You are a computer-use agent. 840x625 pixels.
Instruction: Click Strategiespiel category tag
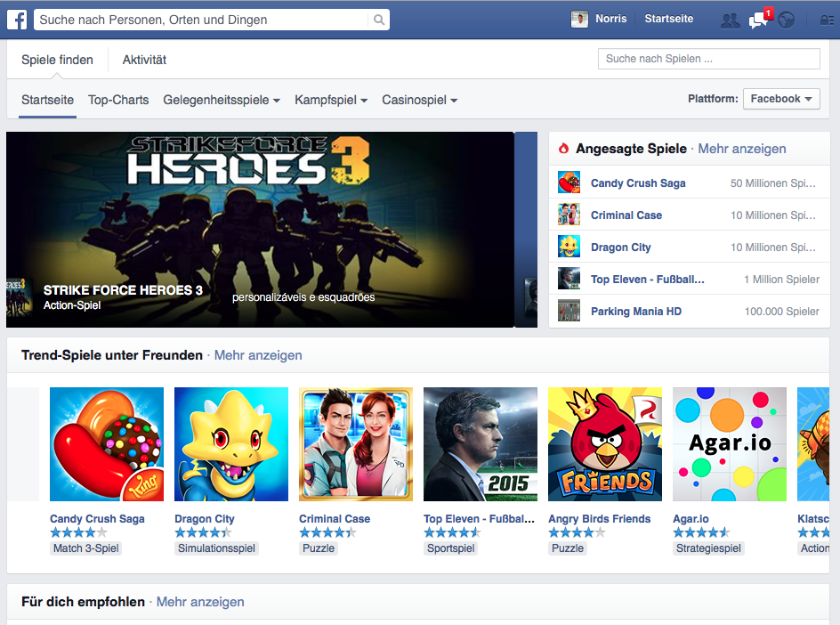pos(708,548)
